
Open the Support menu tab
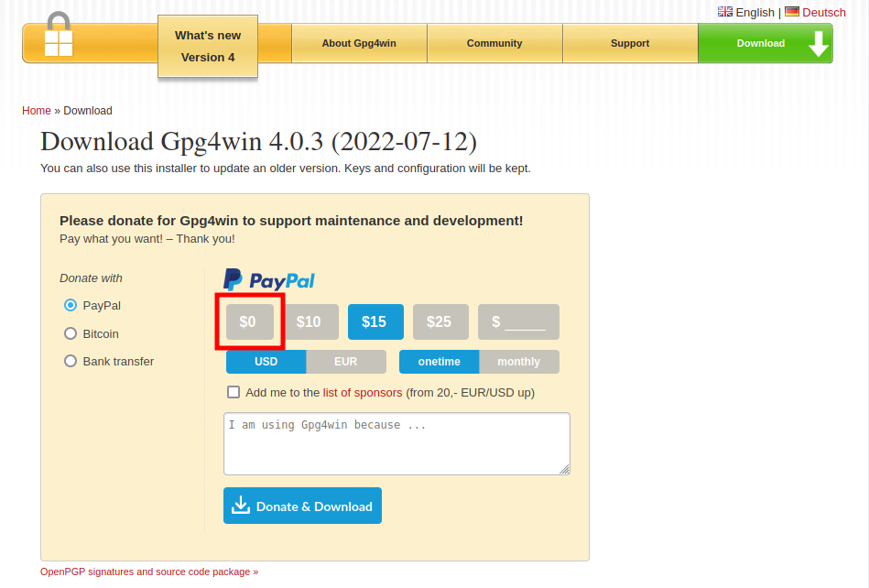[x=630, y=43]
